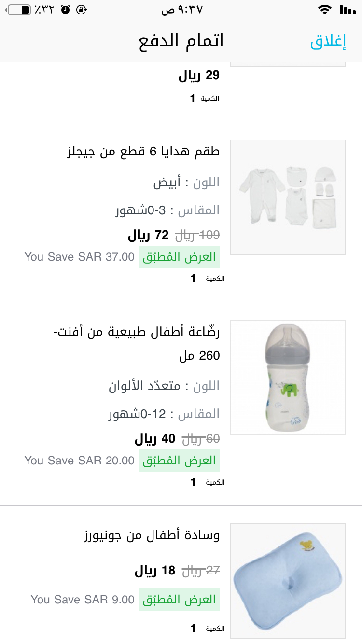Tap the battery indicator icon

point(18,10)
